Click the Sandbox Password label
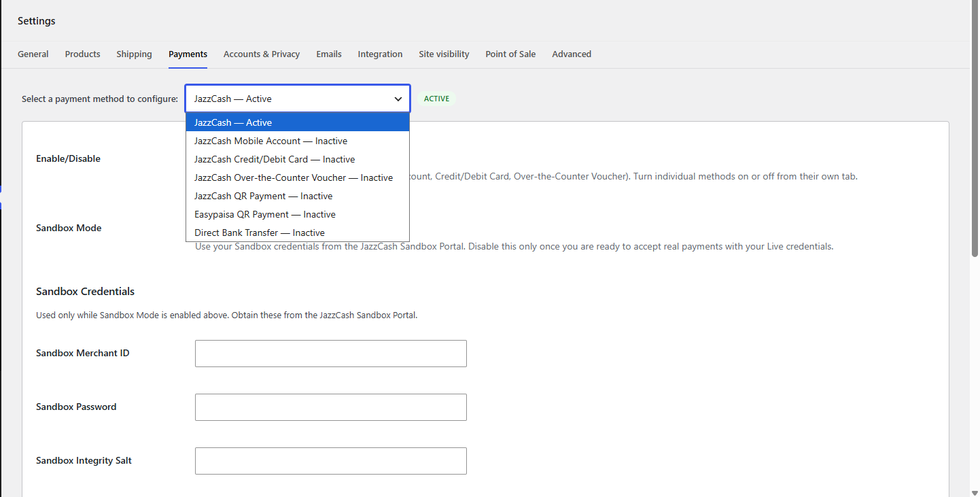980x497 pixels. click(76, 407)
